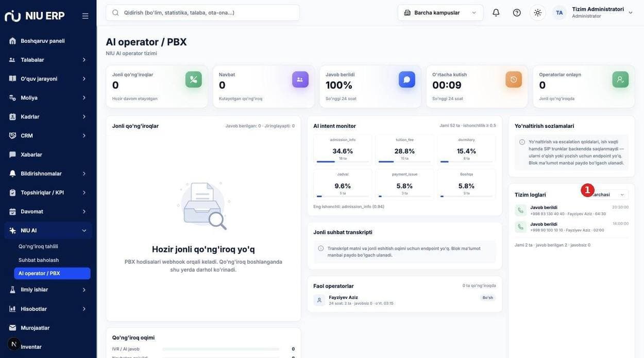Click the tuition_fee 28.8% intent tile
This screenshot has width=644, height=358.
(404, 149)
